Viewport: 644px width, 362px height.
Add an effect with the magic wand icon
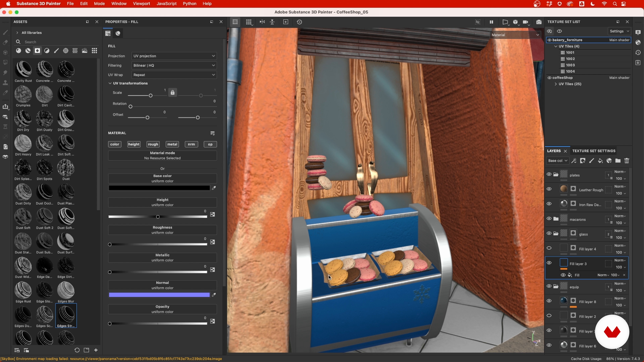(574, 161)
